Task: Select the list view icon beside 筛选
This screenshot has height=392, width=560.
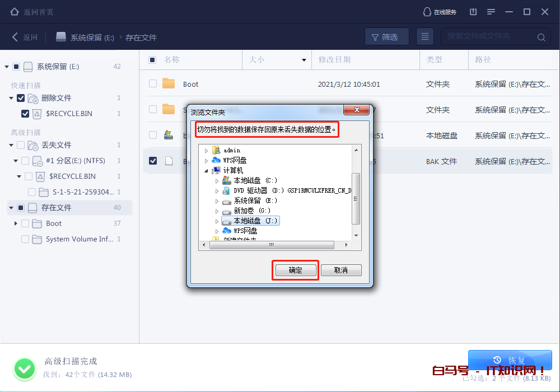Action: (424, 36)
